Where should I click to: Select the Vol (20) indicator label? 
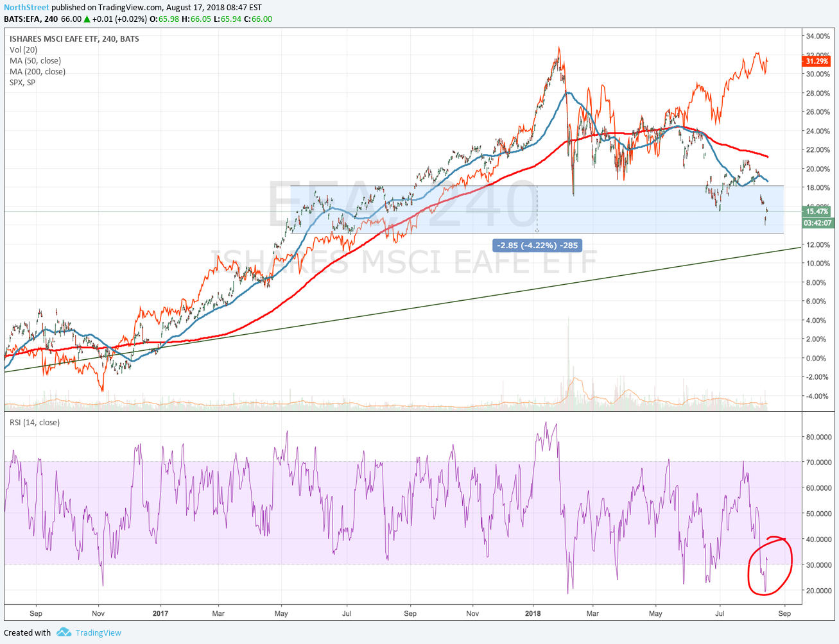(x=23, y=49)
